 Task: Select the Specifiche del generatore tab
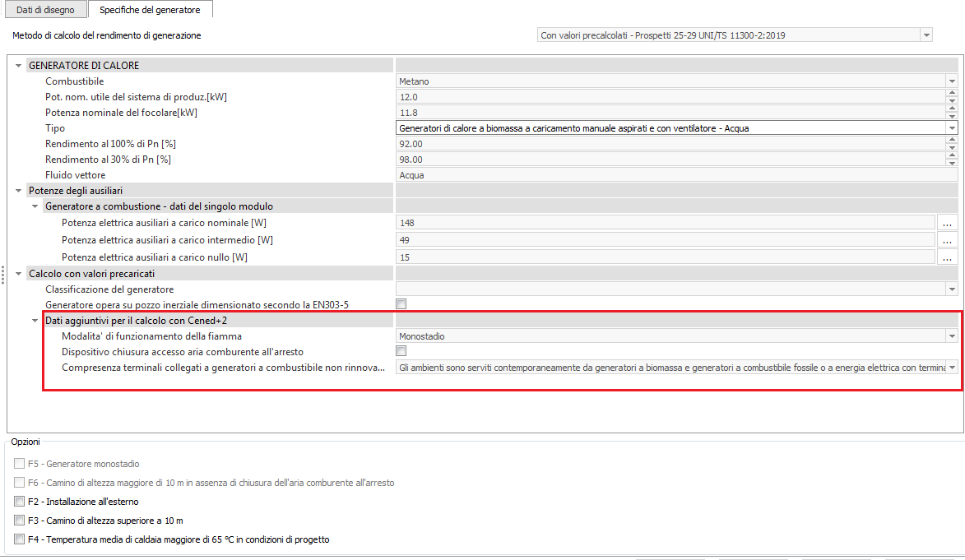tap(150, 10)
